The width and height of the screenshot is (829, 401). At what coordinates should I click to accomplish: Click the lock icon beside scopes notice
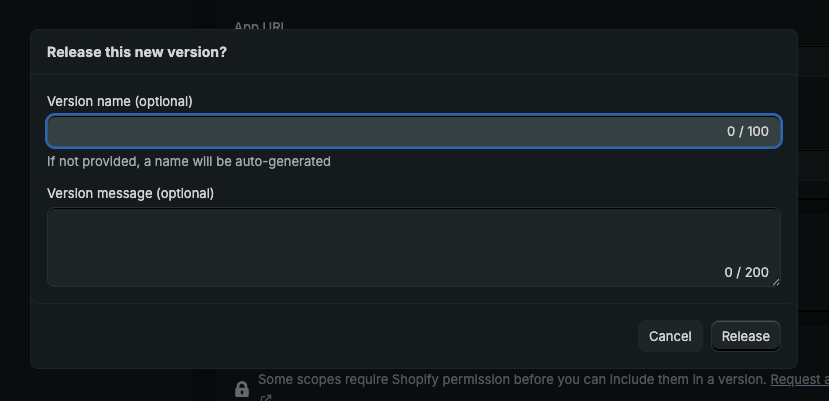pyautogui.click(x=241, y=389)
